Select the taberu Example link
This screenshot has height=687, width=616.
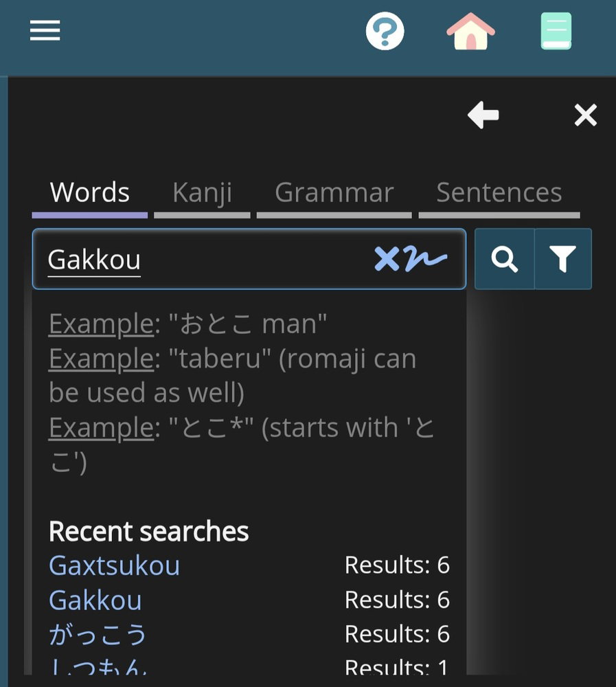point(101,359)
